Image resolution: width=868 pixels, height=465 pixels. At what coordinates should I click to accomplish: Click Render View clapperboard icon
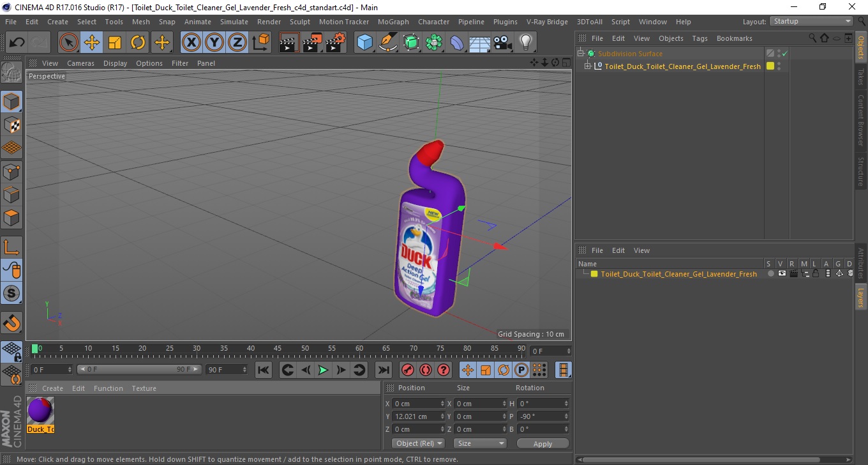click(x=289, y=43)
